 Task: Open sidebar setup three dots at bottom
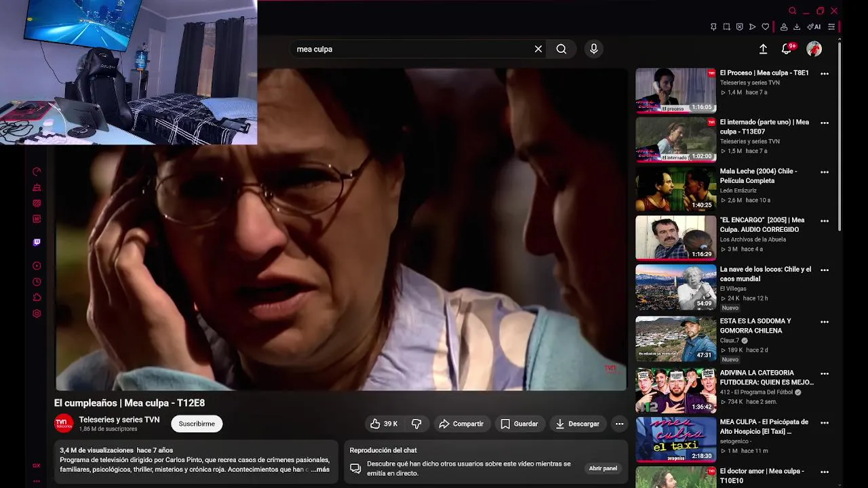(37, 481)
